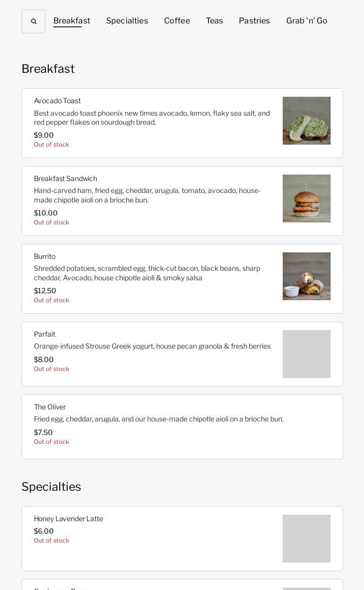The width and height of the screenshot is (364, 590).
Task: Click the Parfait placeholder image
Action: (x=307, y=354)
